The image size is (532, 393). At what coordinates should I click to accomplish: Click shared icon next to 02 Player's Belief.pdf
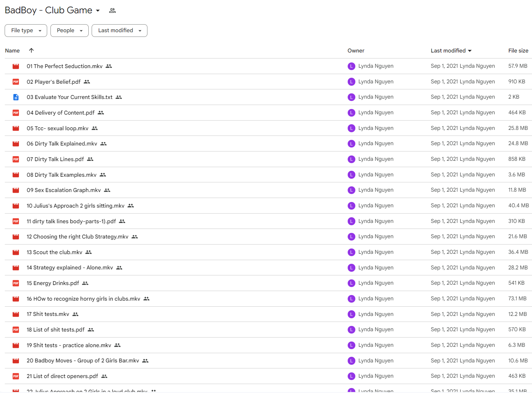pos(87,82)
